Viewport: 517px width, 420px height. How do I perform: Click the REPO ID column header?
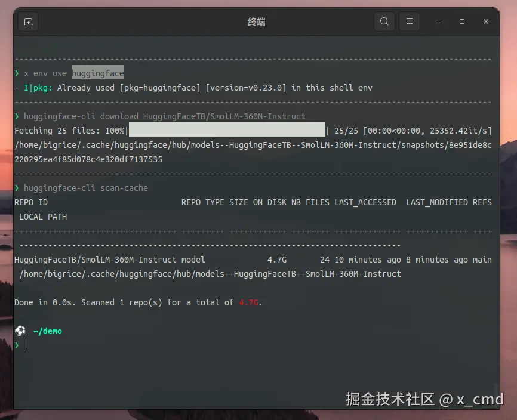coord(31,202)
